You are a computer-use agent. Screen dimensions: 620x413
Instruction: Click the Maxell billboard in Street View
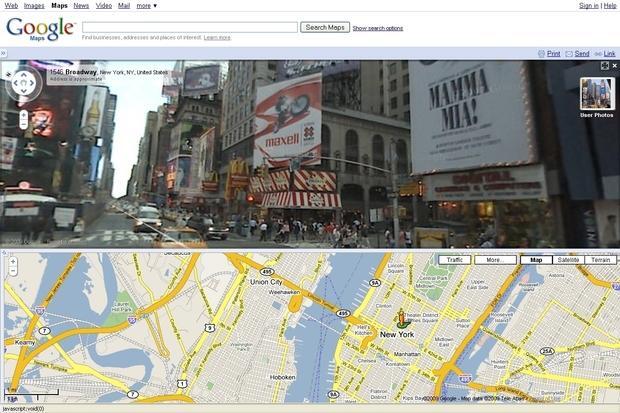coord(288,121)
